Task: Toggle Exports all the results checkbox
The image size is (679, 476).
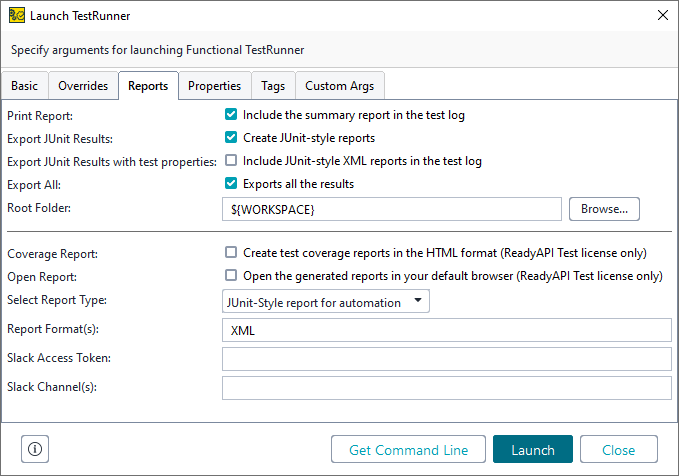Action: [231, 183]
